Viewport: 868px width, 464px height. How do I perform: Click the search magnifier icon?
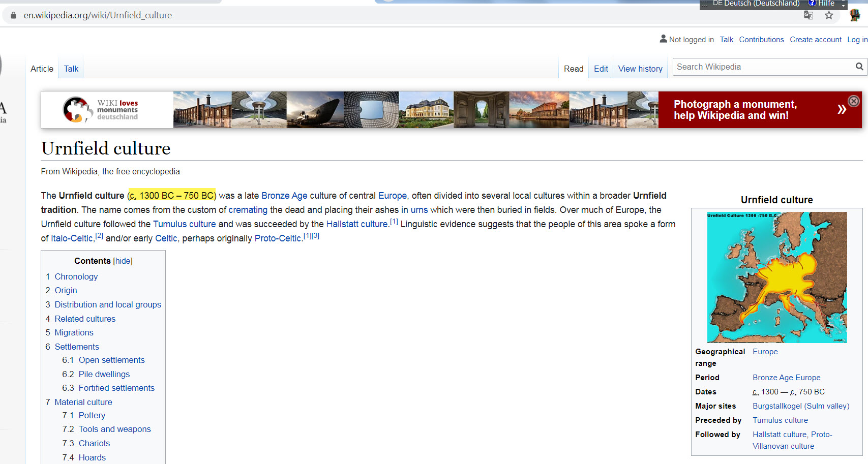859,67
